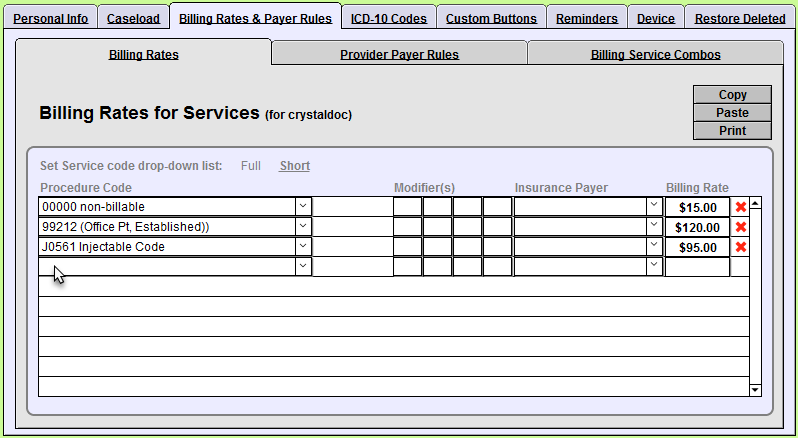
Task: Open Insurance Payer dropdown for J0561 row
Action: click(654, 247)
